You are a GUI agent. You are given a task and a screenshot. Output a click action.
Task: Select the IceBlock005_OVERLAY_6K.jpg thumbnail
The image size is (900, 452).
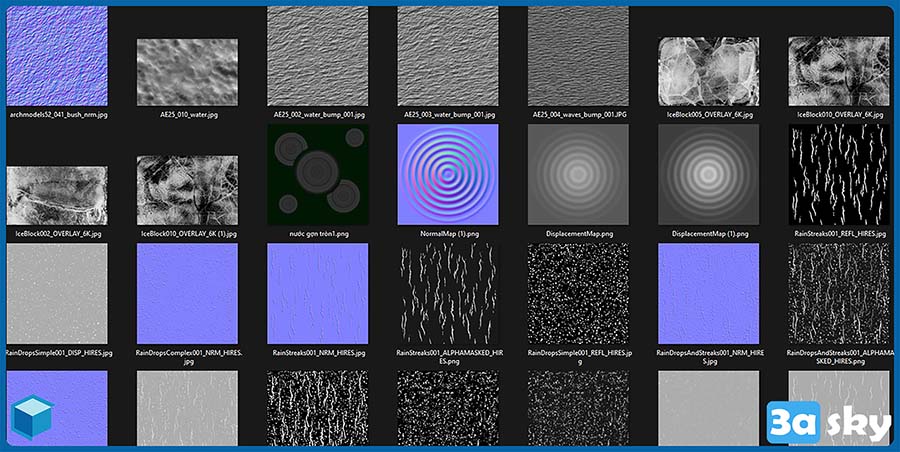(708, 72)
